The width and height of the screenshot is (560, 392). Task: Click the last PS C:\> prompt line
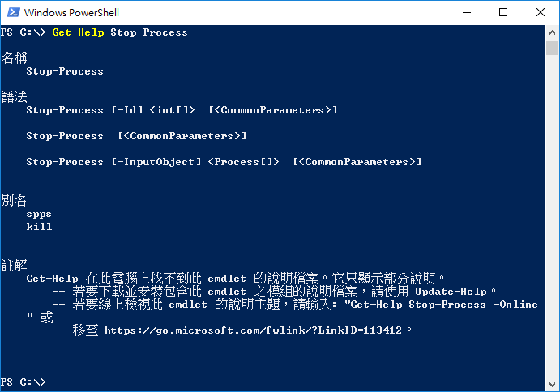point(24,382)
